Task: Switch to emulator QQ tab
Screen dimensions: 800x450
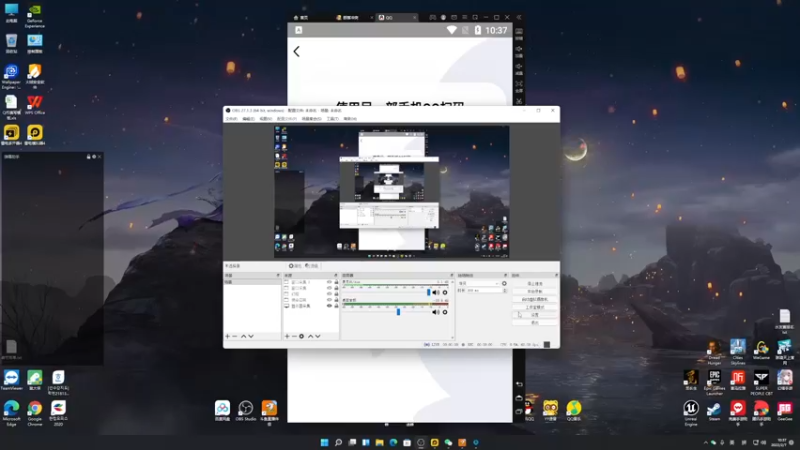Action: [x=396, y=17]
